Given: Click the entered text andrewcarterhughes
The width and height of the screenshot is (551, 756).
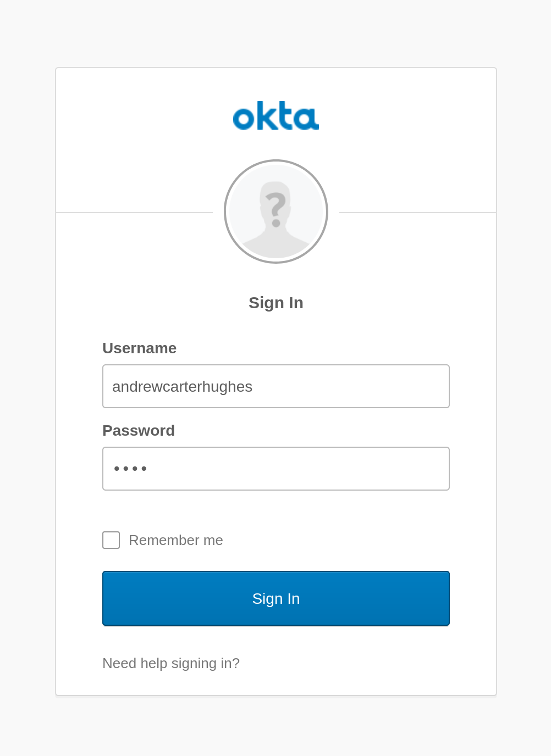Looking at the screenshot, I should tap(182, 387).
